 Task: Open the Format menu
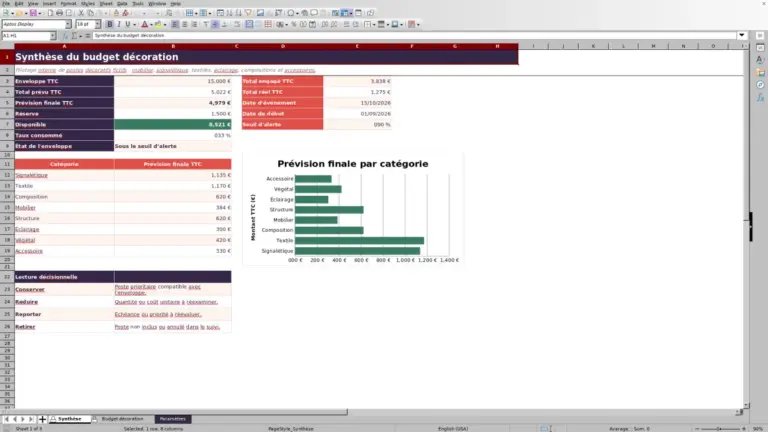tap(68, 3)
